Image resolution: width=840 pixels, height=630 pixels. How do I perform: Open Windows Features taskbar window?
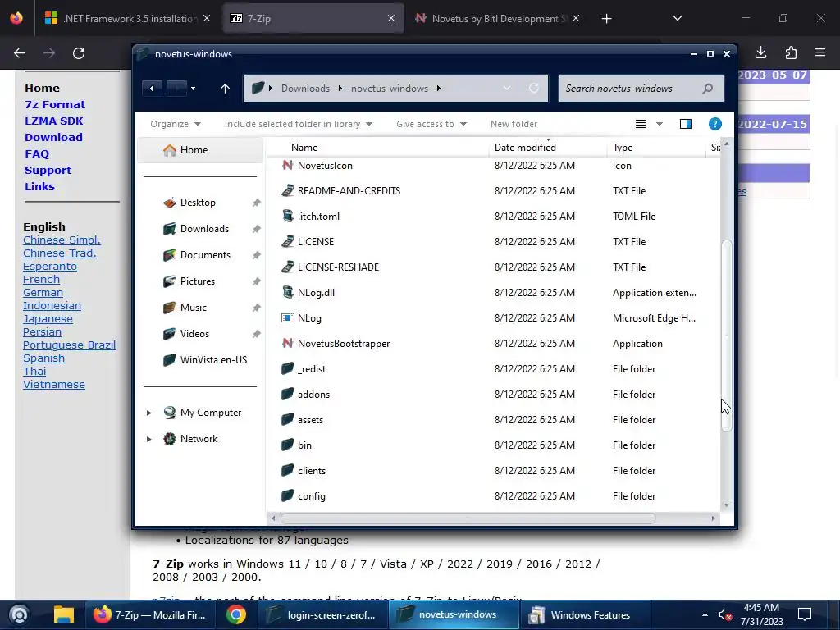click(586, 614)
